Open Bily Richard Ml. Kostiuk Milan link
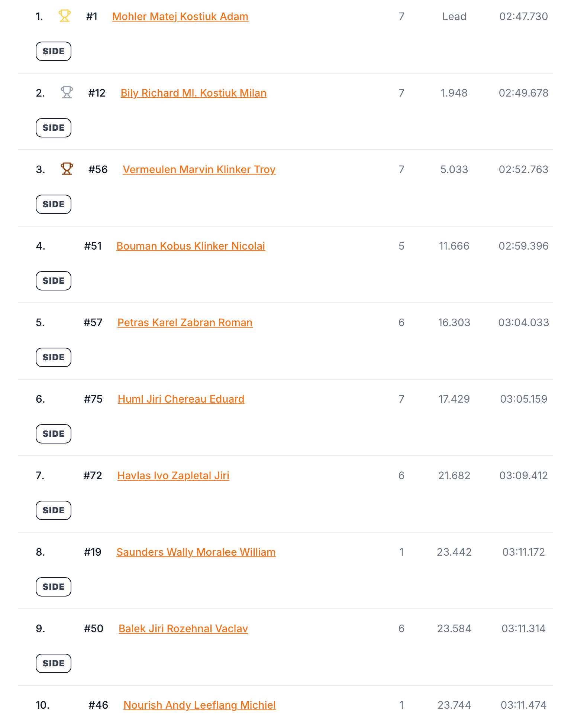This screenshot has width=571, height=728. coord(194,93)
